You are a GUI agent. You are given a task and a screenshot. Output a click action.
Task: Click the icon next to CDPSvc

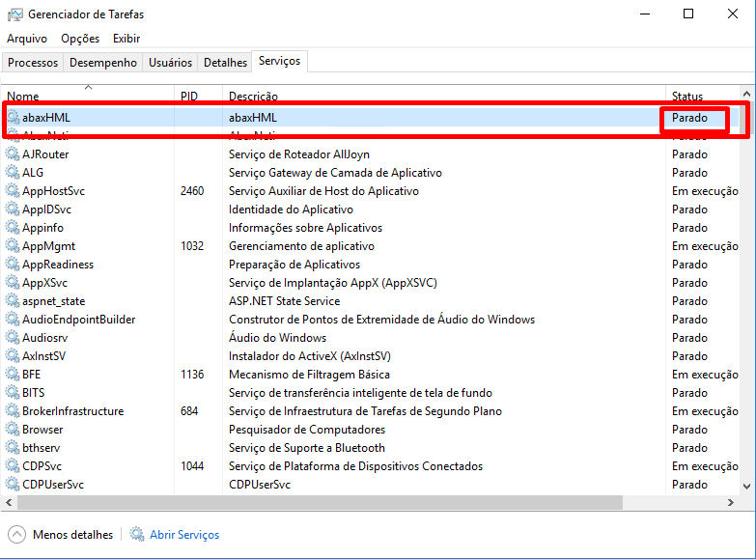pyautogui.click(x=13, y=466)
